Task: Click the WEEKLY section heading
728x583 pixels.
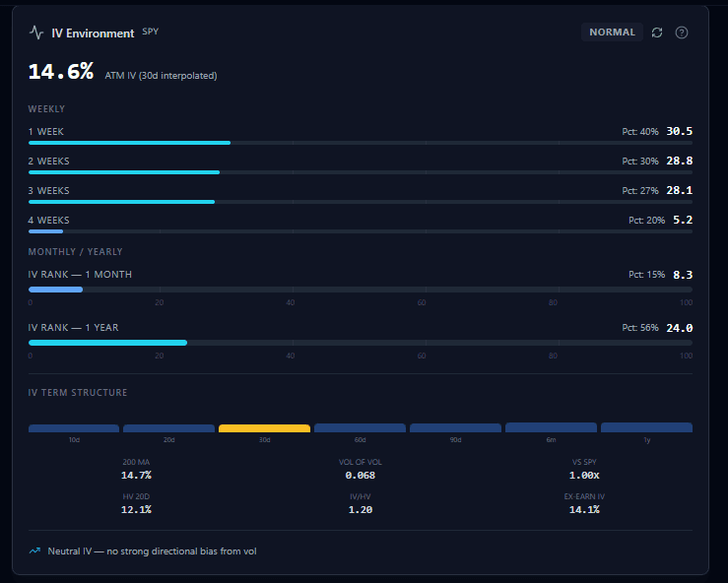Action: coord(46,109)
